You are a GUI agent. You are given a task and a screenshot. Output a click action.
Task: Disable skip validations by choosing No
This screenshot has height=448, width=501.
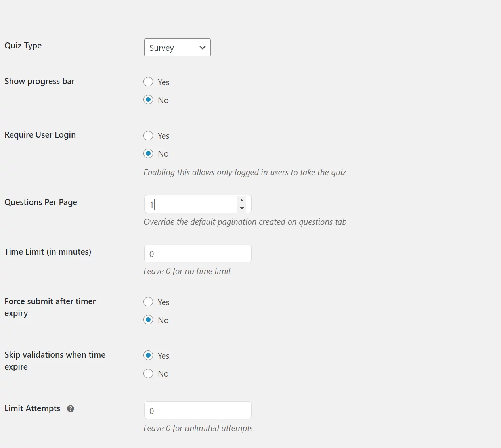148,373
